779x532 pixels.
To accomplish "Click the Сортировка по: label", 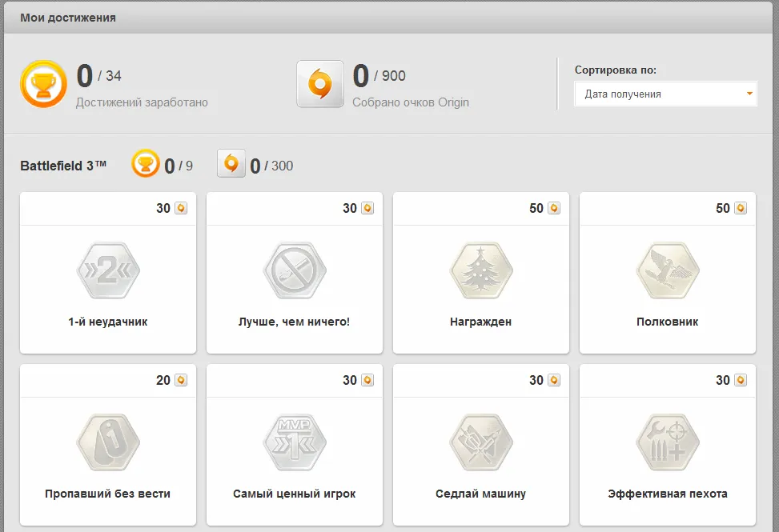I will tap(616, 70).
